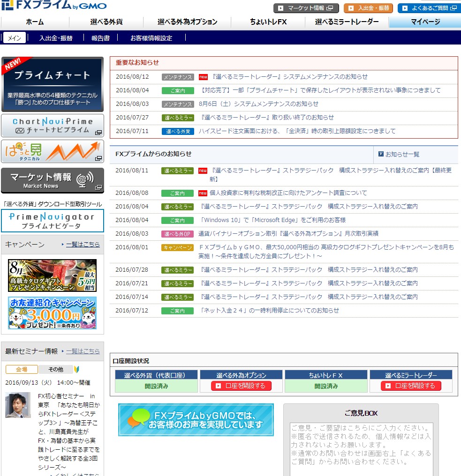Open the お客様の声を実現しています banner
This screenshot has width=461, height=476.
tap(196, 420)
